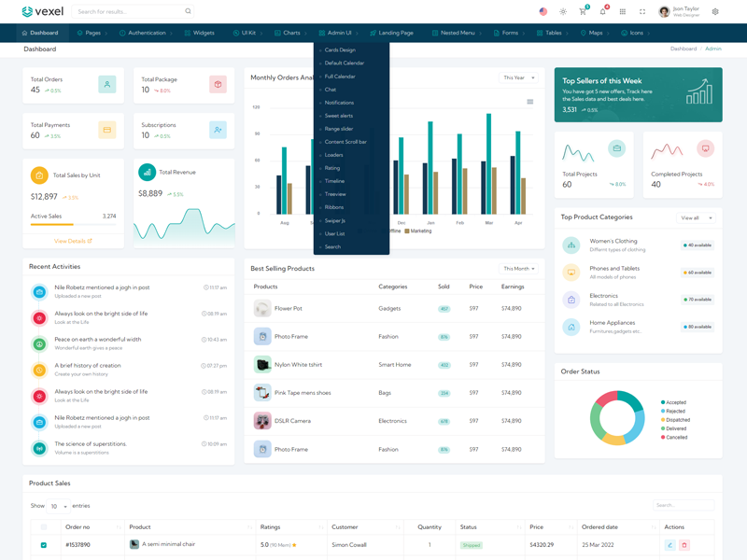Choose Sweet alerts in the submenu

tap(339, 116)
